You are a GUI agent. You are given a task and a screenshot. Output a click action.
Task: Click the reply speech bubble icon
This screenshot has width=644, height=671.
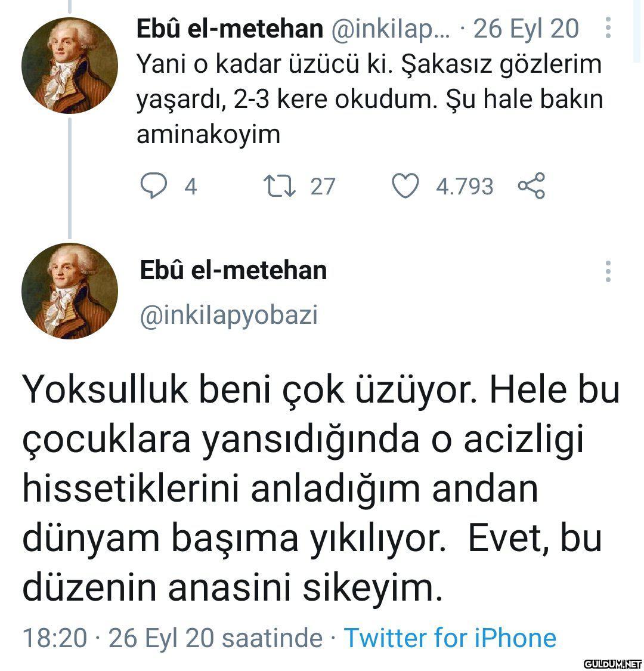coord(153,186)
